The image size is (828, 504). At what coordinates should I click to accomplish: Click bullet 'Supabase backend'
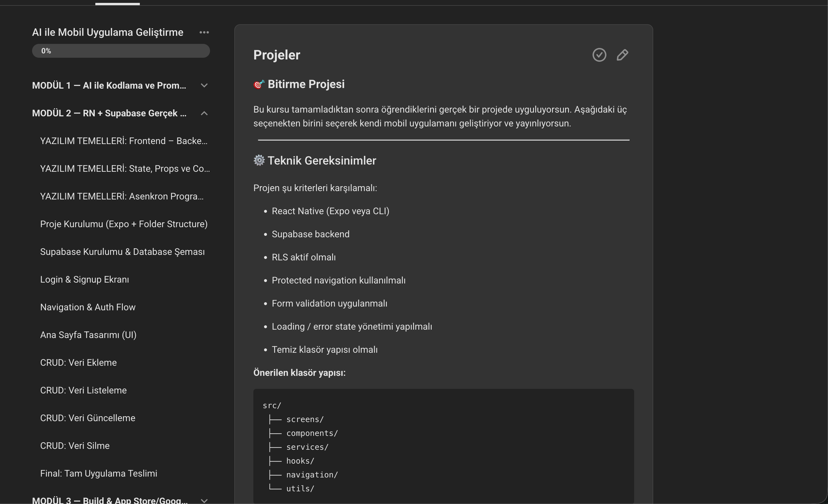click(x=311, y=234)
